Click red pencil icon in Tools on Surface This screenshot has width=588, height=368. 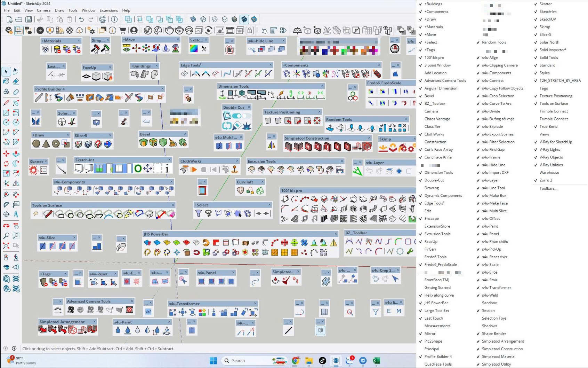48,214
